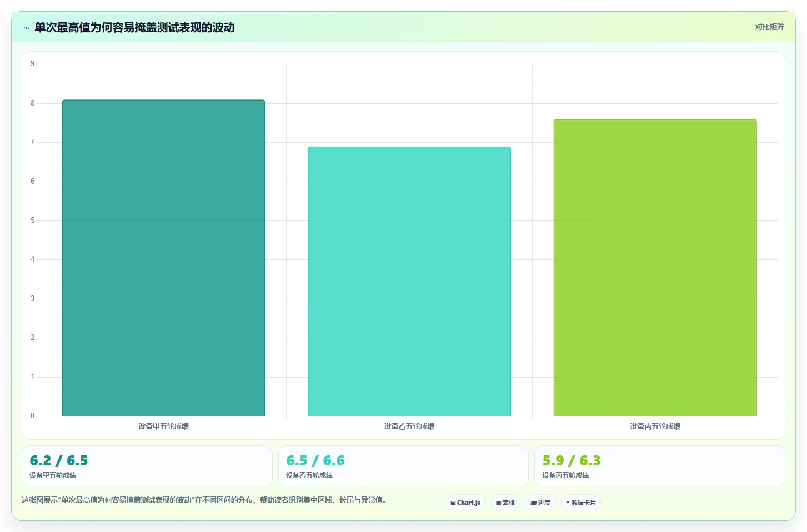The width and height of the screenshot is (807, 532).
Task: Click x-axis label 设备甲五轮成绩
Action: [x=163, y=426]
